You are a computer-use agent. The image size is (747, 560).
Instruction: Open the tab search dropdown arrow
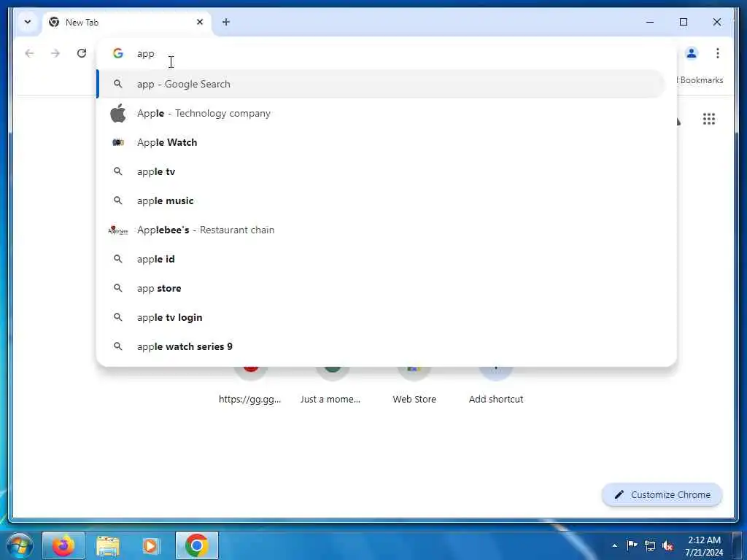(28, 22)
